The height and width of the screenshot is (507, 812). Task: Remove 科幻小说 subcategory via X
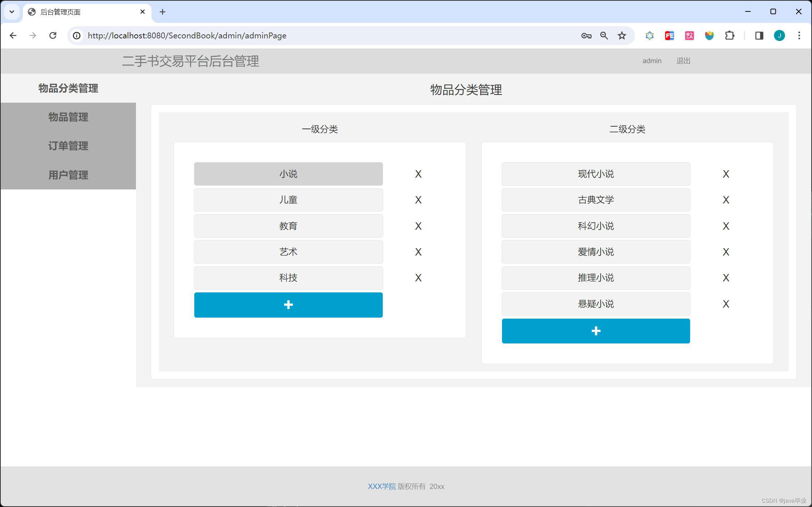pyautogui.click(x=726, y=226)
